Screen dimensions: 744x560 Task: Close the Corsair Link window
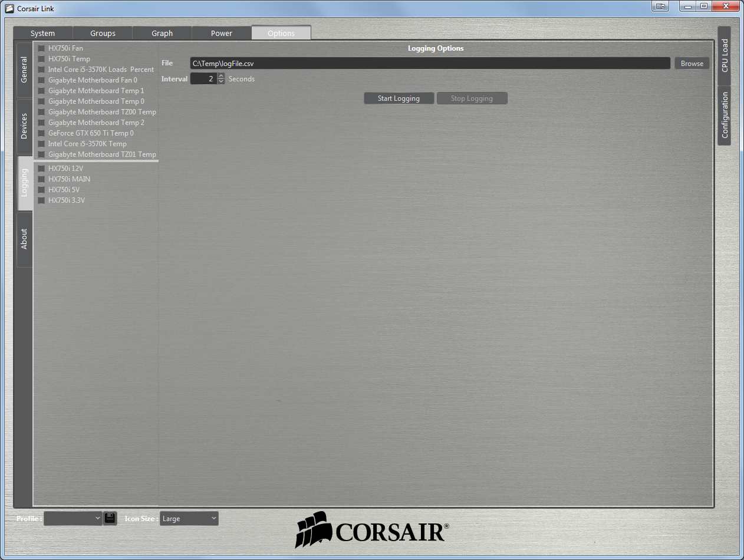coord(726,6)
